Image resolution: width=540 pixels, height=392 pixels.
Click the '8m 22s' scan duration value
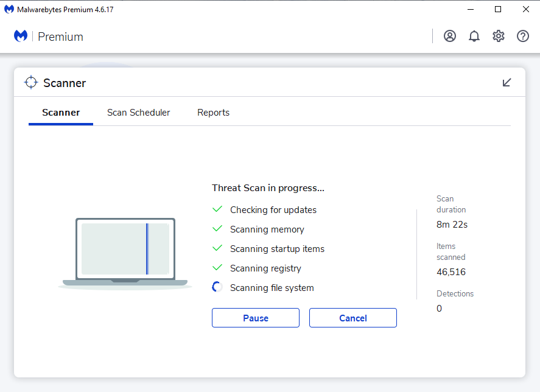point(452,225)
